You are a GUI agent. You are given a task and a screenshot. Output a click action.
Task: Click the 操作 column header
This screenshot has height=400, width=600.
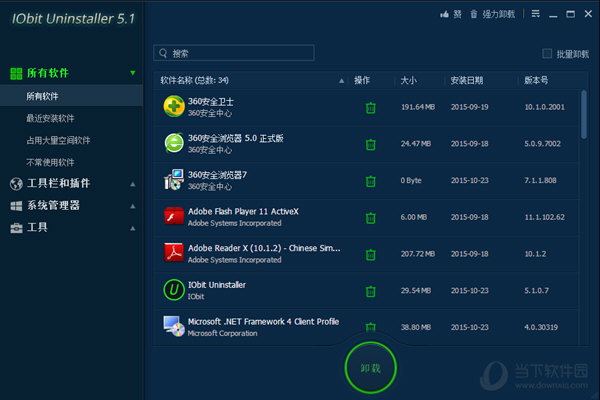(362, 80)
